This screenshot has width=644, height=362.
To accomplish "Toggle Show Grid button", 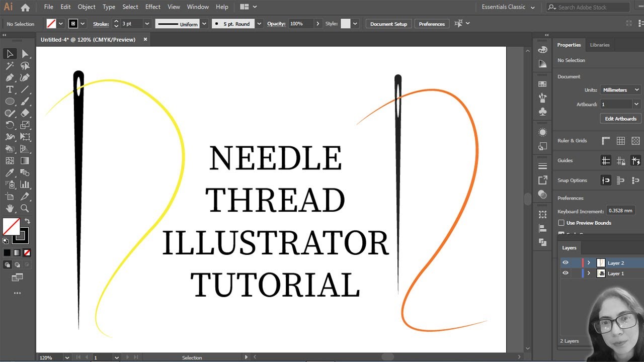I will click(x=621, y=141).
